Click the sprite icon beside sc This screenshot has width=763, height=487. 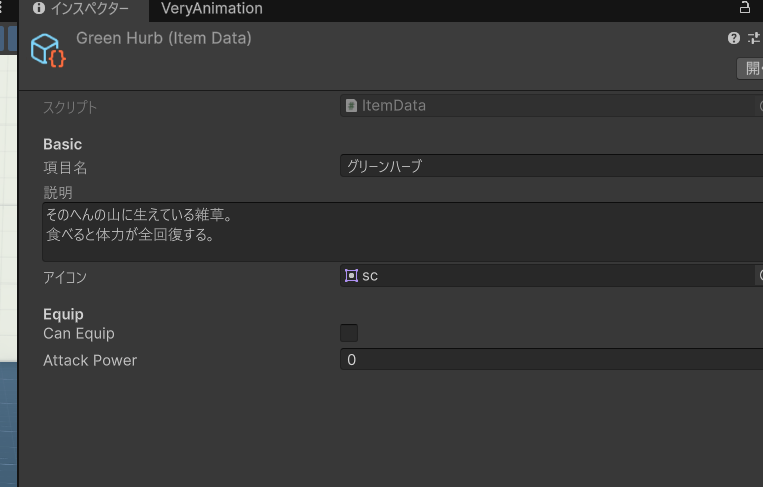click(x=351, y=276)
